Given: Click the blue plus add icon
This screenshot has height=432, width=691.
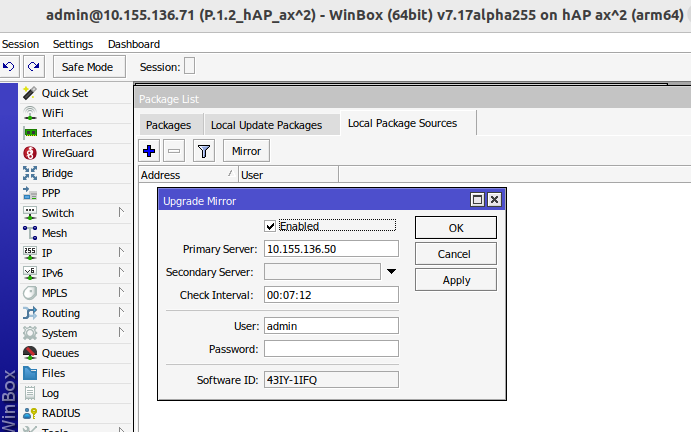Looking at the screenshot, I should (150, 151).
